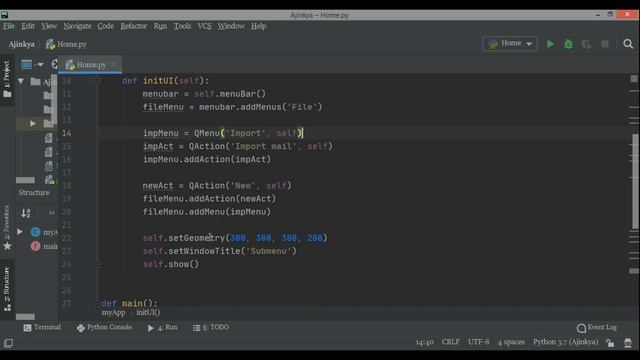The height and width of the screenshot is (360, 640).
Task: Open the Edit menu
Action: (28, 26)
